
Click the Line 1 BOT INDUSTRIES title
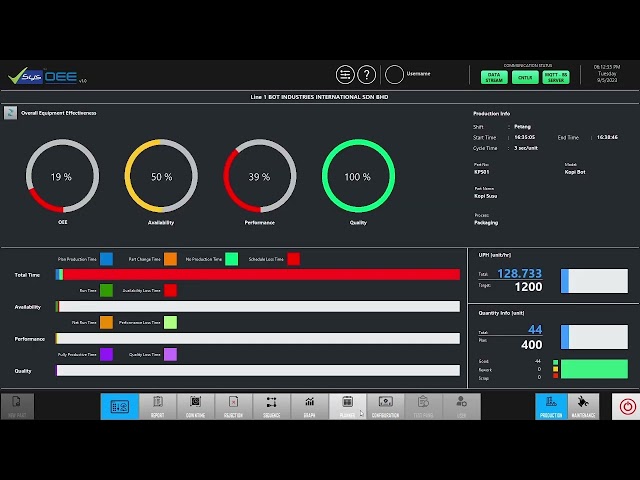tap(319, 97)
